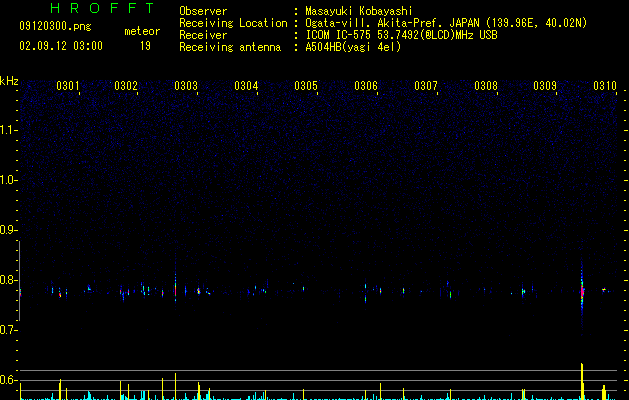Click the gray frequency range bracket at left

(19, 281)
